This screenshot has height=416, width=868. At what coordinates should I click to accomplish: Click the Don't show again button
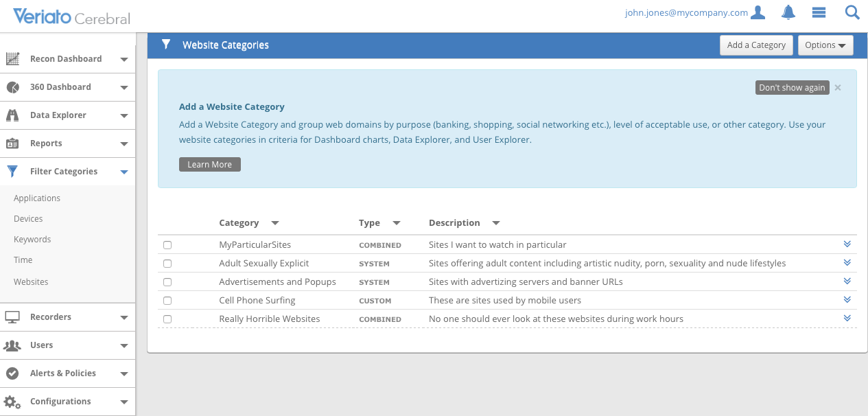792,88
